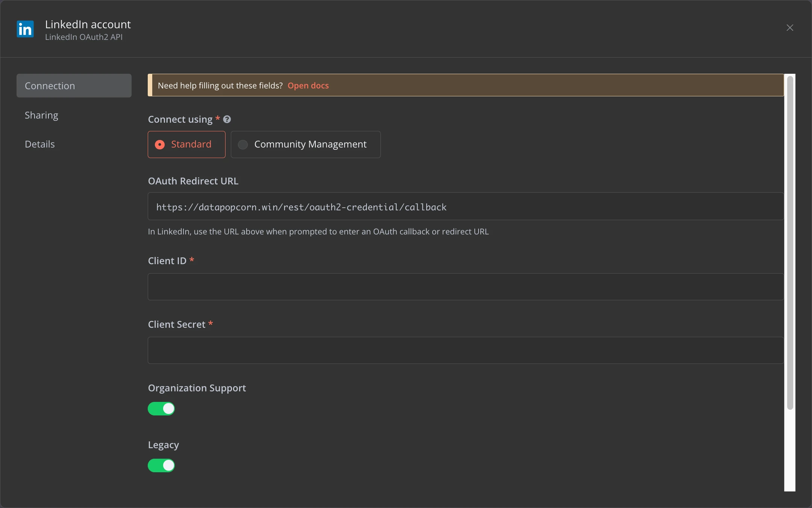Toggle Organization Support switch
This screenshot has width=812, height=508.
161,409
